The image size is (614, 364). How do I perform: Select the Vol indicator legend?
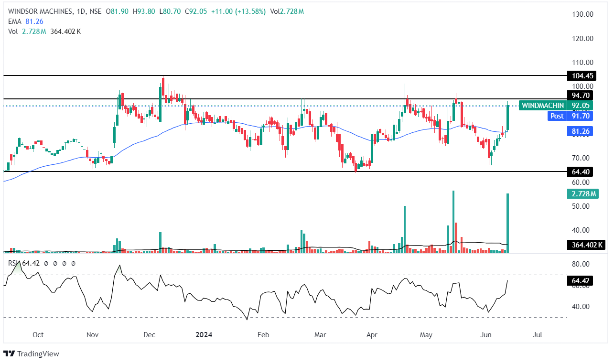(13, 32)
